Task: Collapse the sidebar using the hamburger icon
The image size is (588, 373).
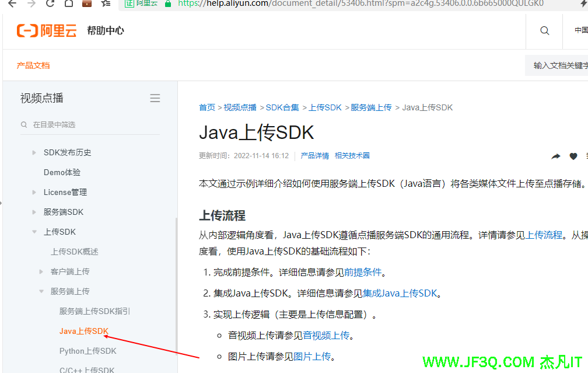Action: click(155, 98)
